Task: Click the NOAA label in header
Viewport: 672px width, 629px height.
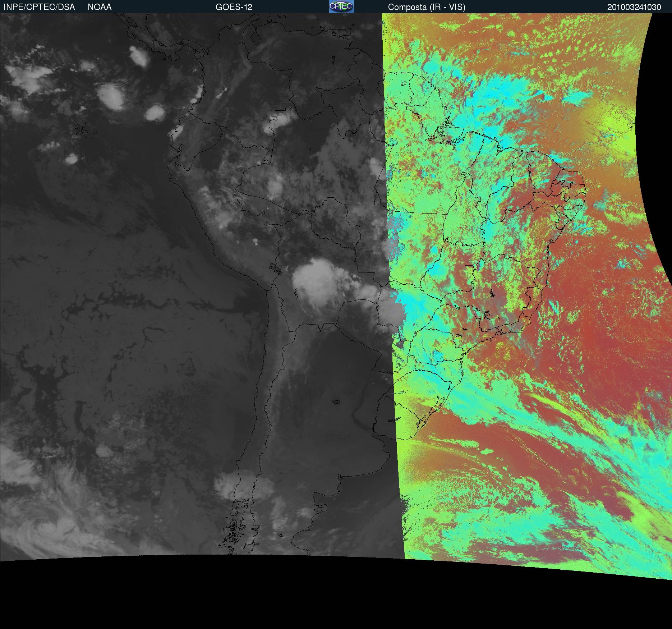Action: click(100, 7)
